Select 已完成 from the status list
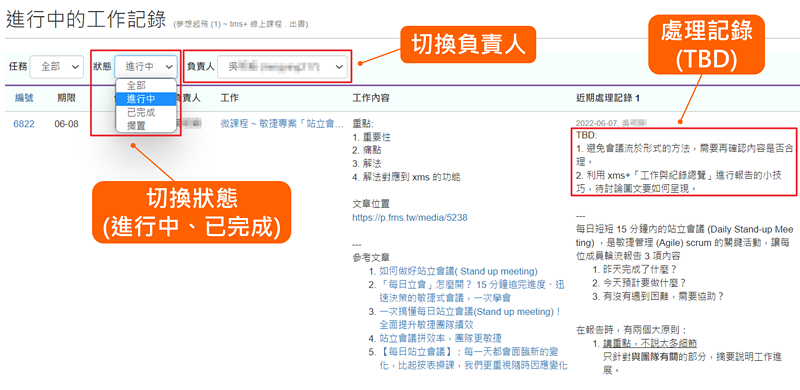Viewport: 800px width, 390px height. tap(146, 112)
